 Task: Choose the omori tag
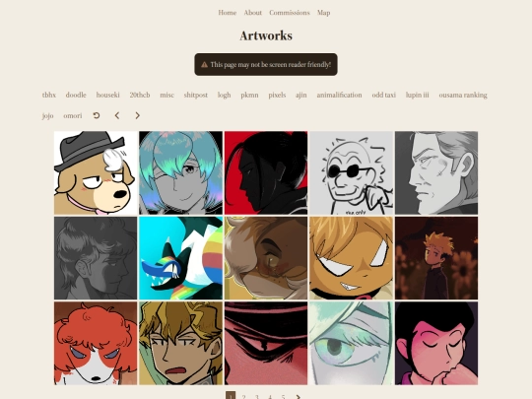[73, 115]
